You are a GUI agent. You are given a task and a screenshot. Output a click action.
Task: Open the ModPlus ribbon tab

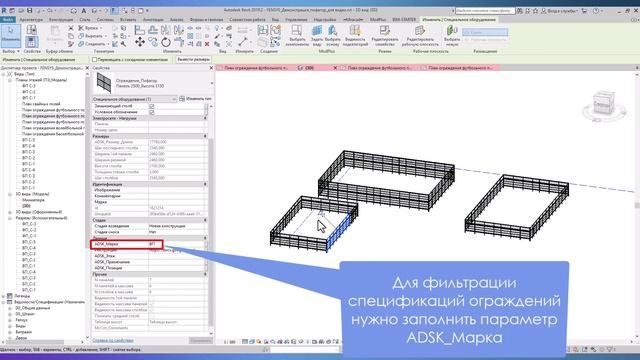[378, 20]
